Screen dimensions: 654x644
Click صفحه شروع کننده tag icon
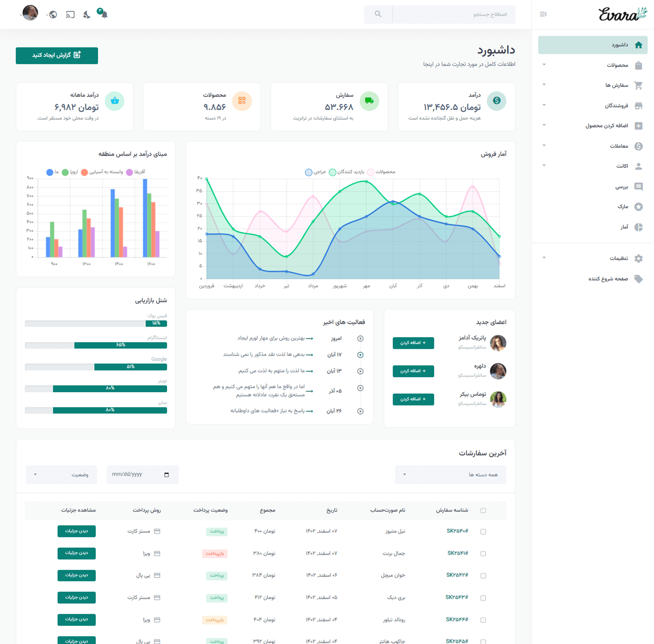639,279
